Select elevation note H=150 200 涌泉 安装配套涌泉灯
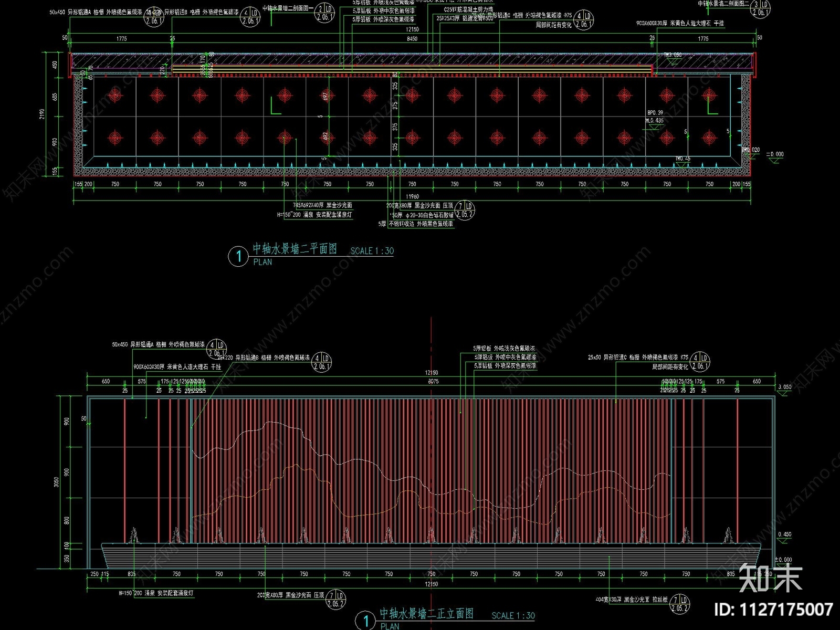Image resolution: width=840 pixels, height=630 pixels. [x=157, y=593]
